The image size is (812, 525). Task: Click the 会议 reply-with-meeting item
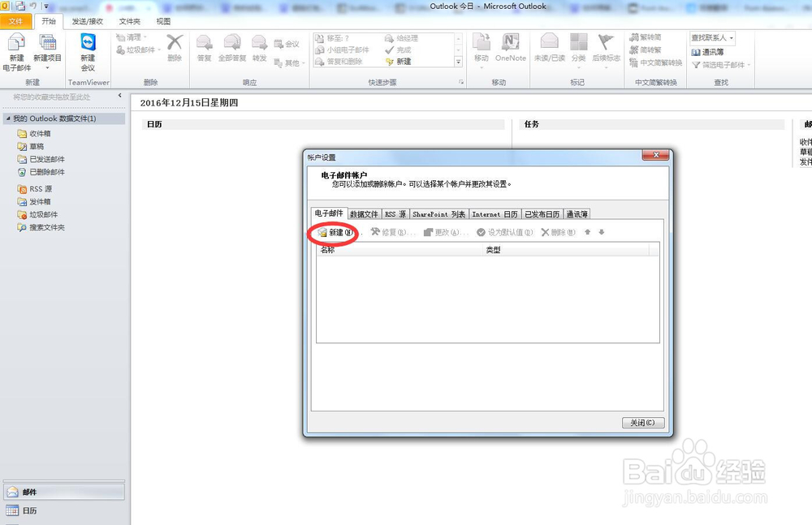tap(287, 44)
